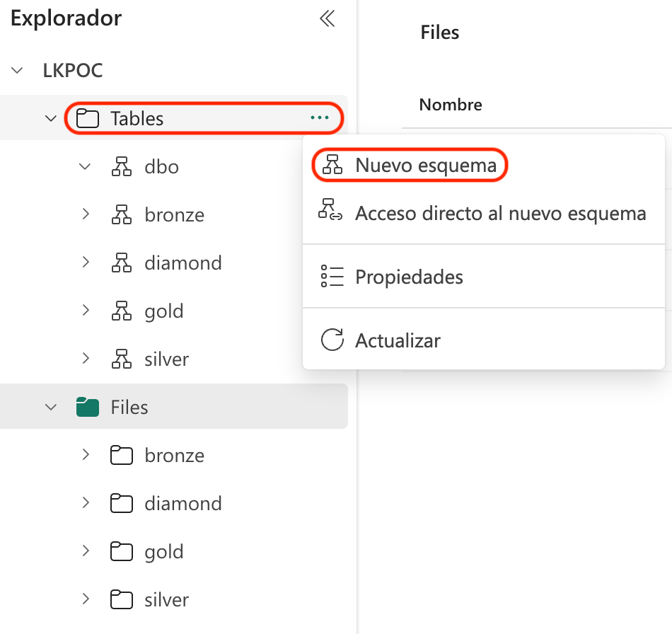The width and height of the screenshot is (672, 634).
Task: Click the diamond schema icon
Action: click(x=121, y=263)
